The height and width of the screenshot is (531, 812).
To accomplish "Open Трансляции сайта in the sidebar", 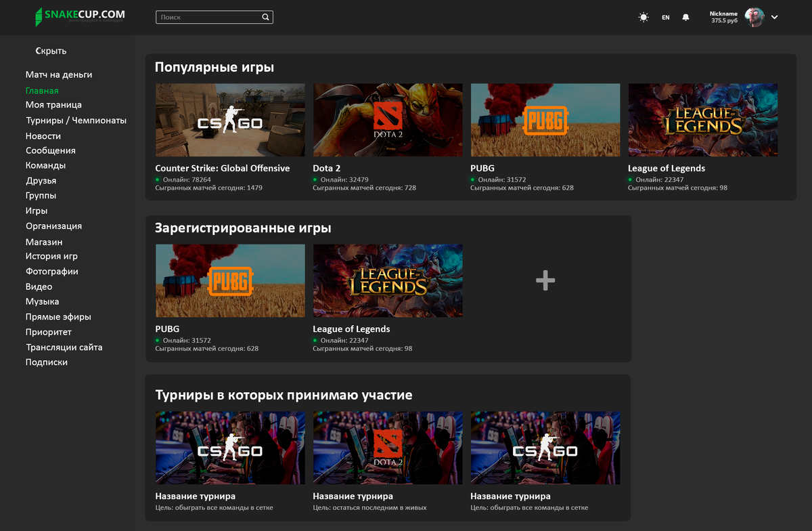I will [x=64, y=347].
